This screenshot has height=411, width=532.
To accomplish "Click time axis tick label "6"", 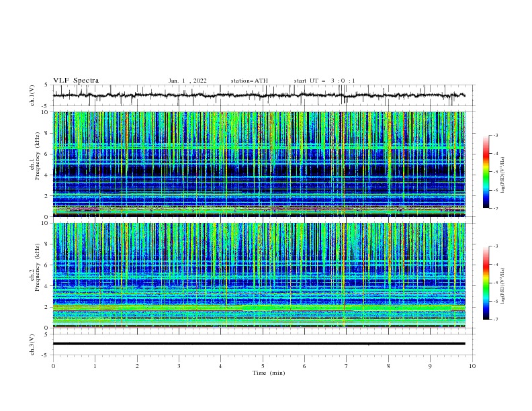I will [304, 366].
